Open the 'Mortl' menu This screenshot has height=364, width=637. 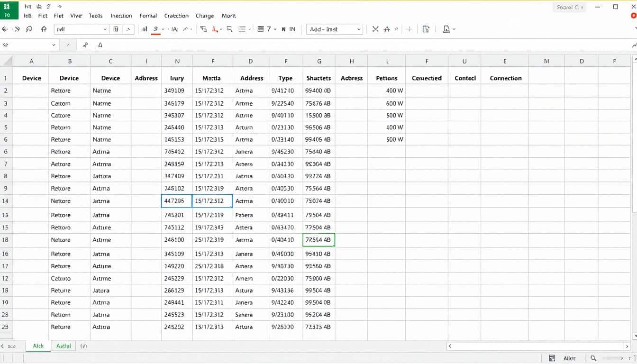[x=229, y=16]
